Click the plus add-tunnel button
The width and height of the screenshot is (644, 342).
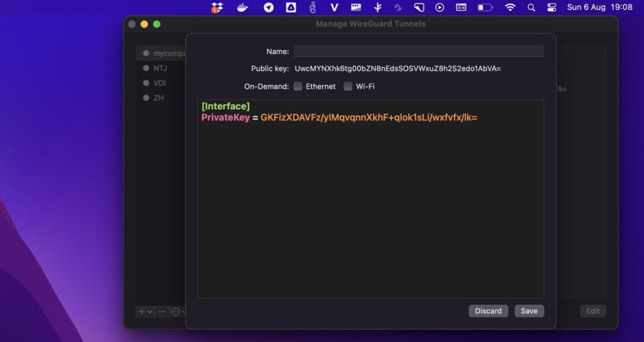(x=142, y=312)
